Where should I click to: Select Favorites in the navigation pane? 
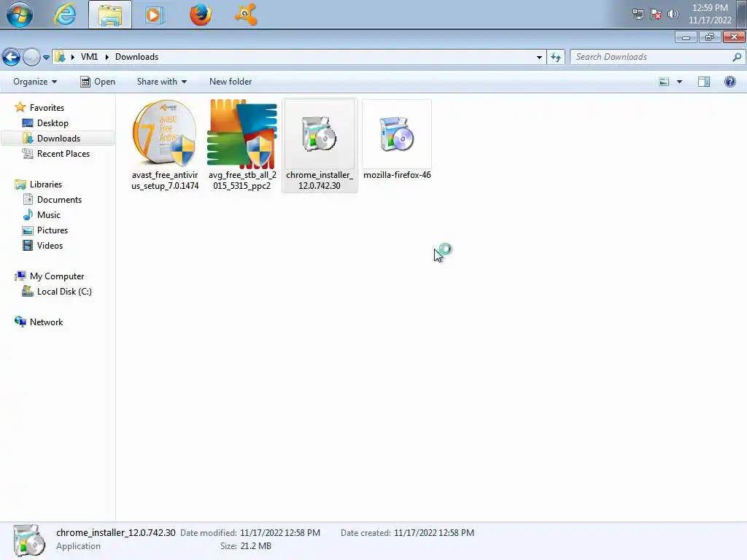[x=47, y=108]
